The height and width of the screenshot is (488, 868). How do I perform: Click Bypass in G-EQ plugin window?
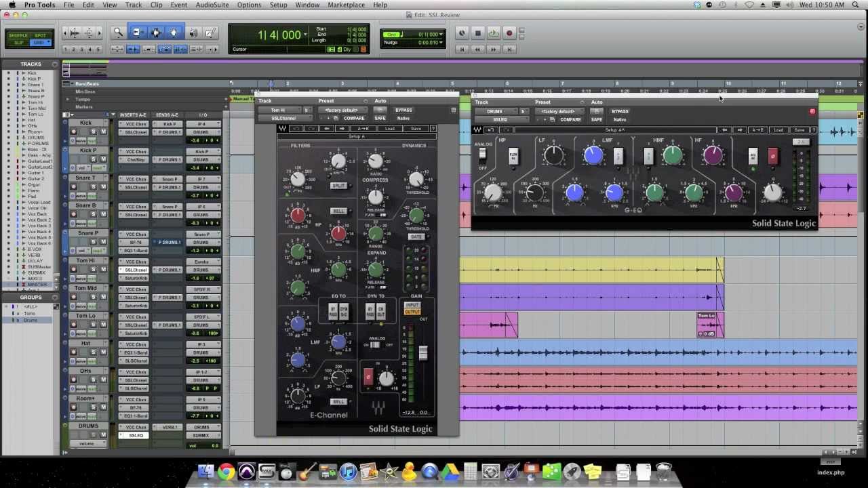[x=620, y=111]
